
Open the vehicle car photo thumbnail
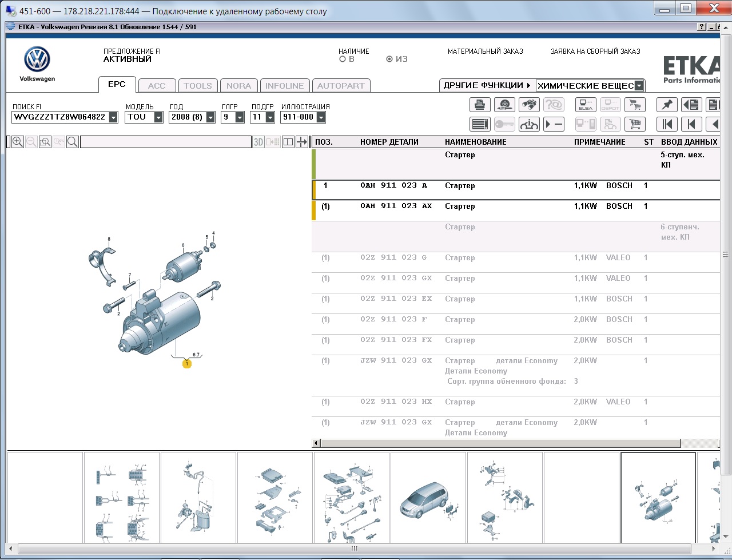coord(428,498)
